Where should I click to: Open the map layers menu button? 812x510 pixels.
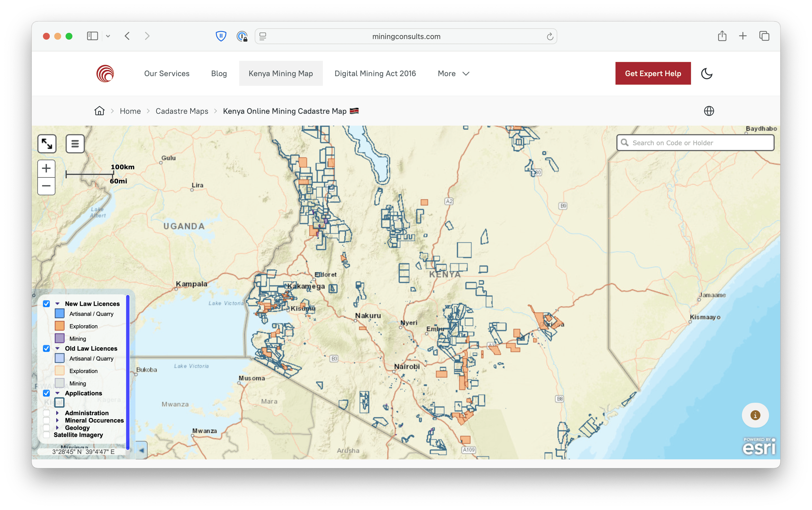click(75, 144)
